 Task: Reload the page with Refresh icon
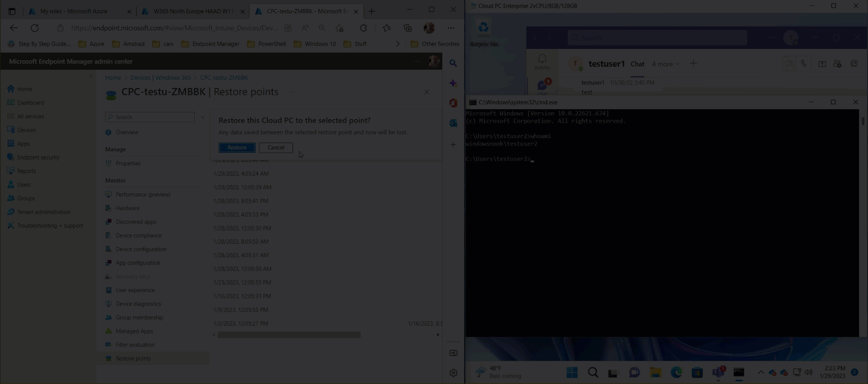[x=34, y=28]
